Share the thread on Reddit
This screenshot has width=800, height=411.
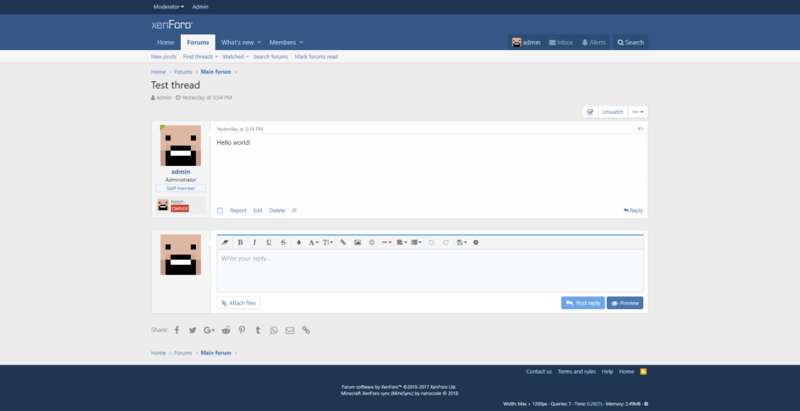pyautogui.click(x=225, y=329)
